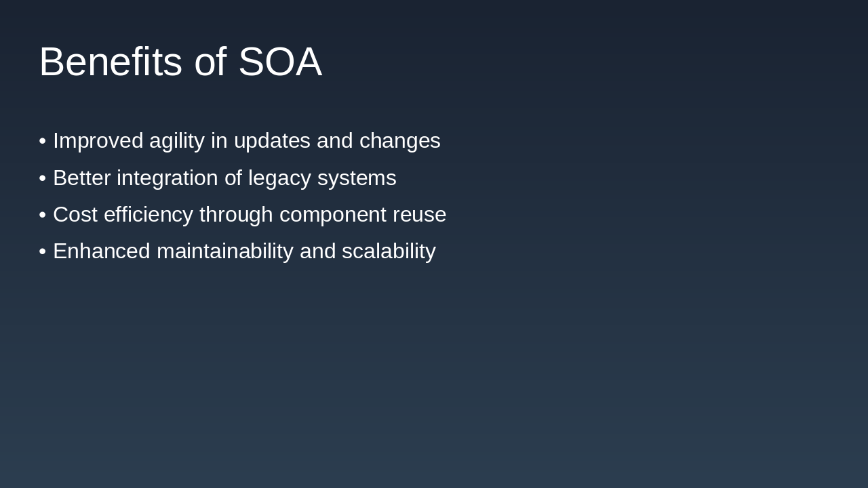The height and width of the screenshot is (488, 868).
Task: Click the word "agility" in the first bullet
Action: (x=176, y=141)
